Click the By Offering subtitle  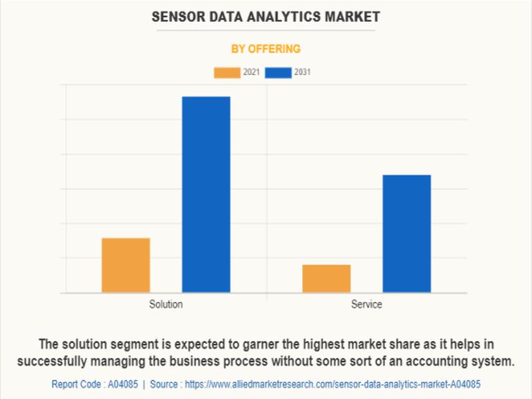[x=265, y=49]
